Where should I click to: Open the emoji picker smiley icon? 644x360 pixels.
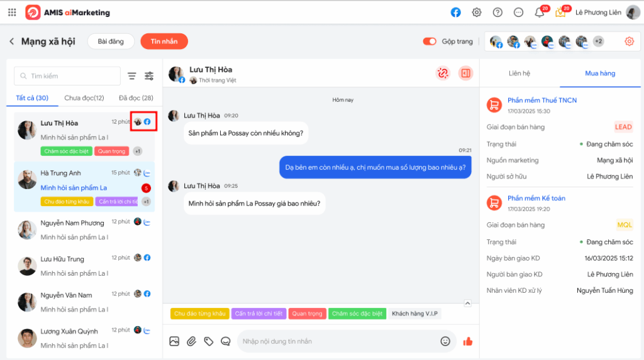tap(445, 341)
